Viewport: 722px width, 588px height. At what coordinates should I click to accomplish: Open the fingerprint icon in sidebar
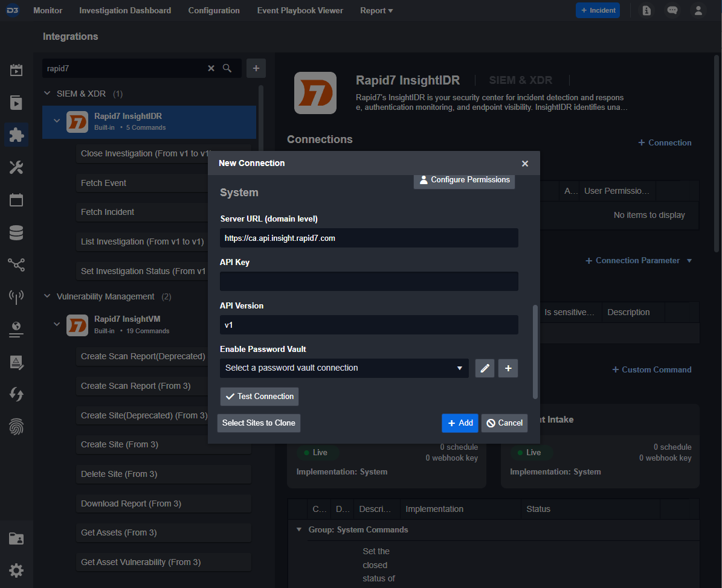click(x=16, y=427)
